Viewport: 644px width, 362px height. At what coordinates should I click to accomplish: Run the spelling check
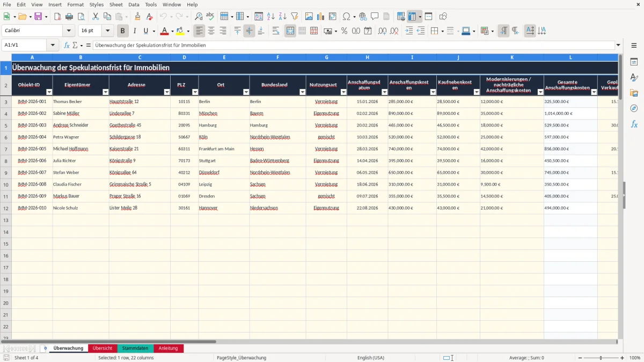pos(210,17)
